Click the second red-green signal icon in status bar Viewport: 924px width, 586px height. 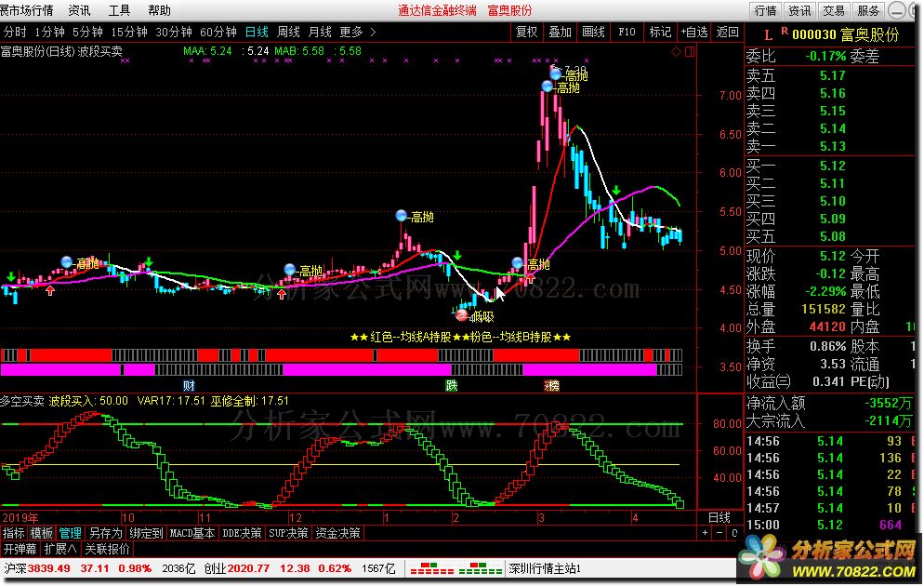pos(481,569)
